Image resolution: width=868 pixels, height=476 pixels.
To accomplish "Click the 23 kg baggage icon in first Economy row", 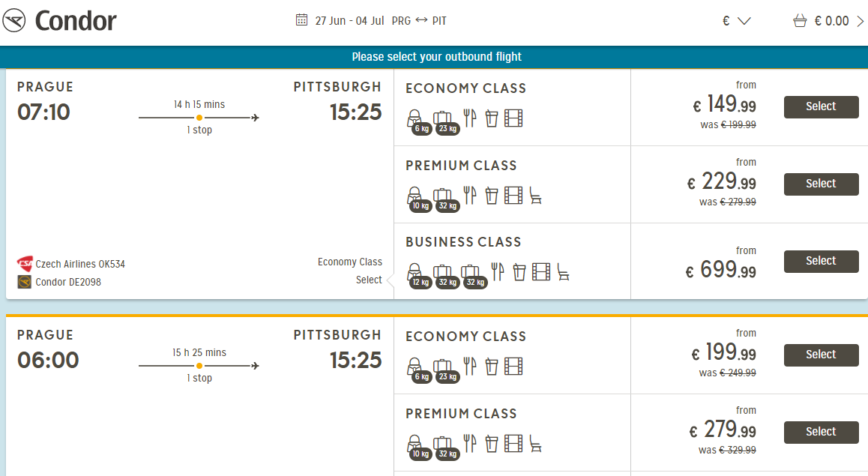I will (443, 120).
